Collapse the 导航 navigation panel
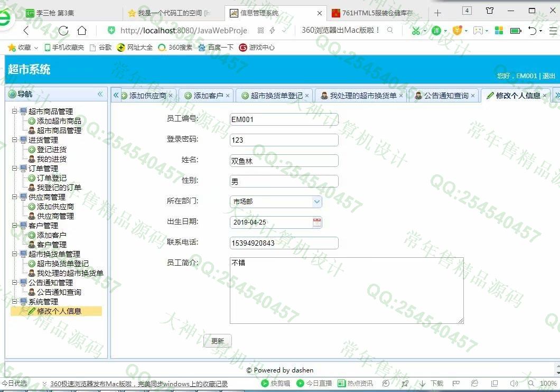 point(100,94)
